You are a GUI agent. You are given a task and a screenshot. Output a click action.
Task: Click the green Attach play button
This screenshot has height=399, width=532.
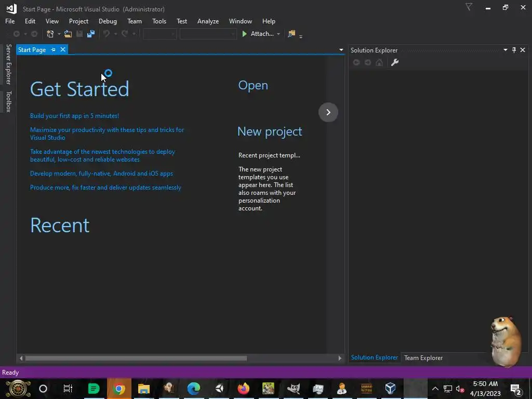(x=244, y=34)
